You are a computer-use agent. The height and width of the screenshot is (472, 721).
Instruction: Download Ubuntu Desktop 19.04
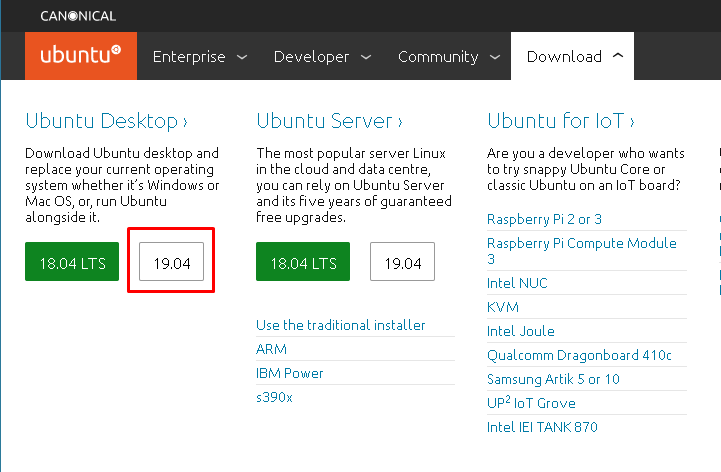tap(172, 261)
